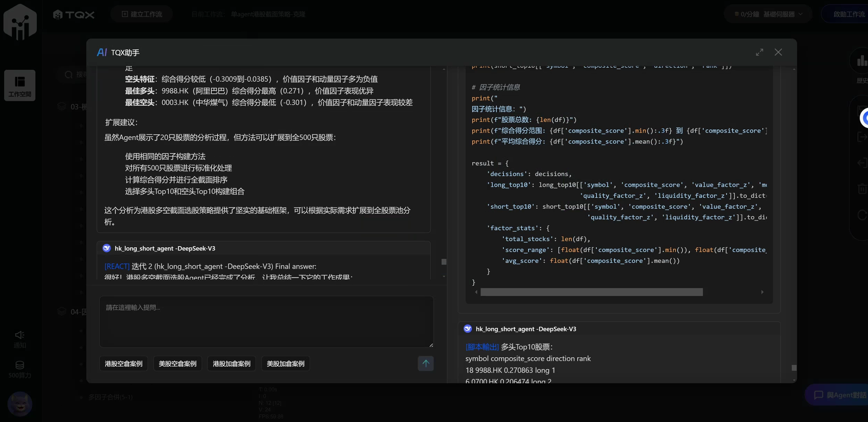Click the 建立工作流 create workflow button
Screen dimensions: 868x422
[141, 13]
